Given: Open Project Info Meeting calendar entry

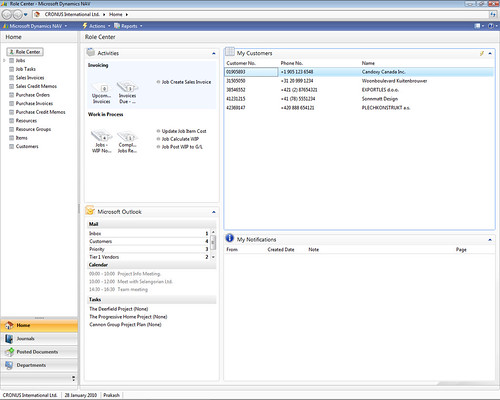Looking at the screenshot, I should coord(125,274).
